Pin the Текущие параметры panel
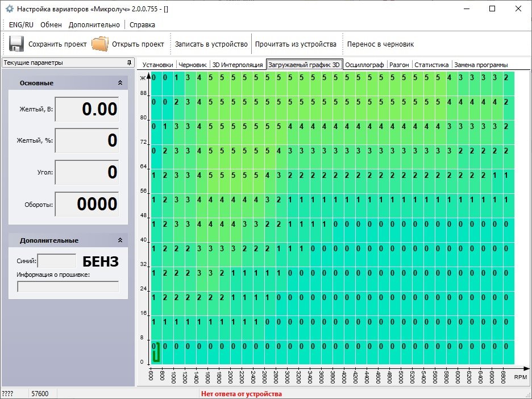 (x=129, y=63)
